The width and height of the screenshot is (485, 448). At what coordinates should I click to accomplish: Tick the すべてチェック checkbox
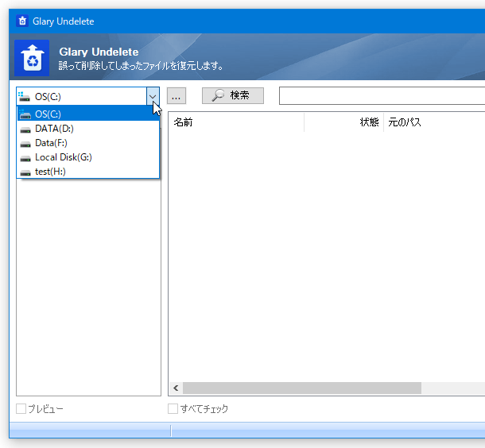[173, 409]
